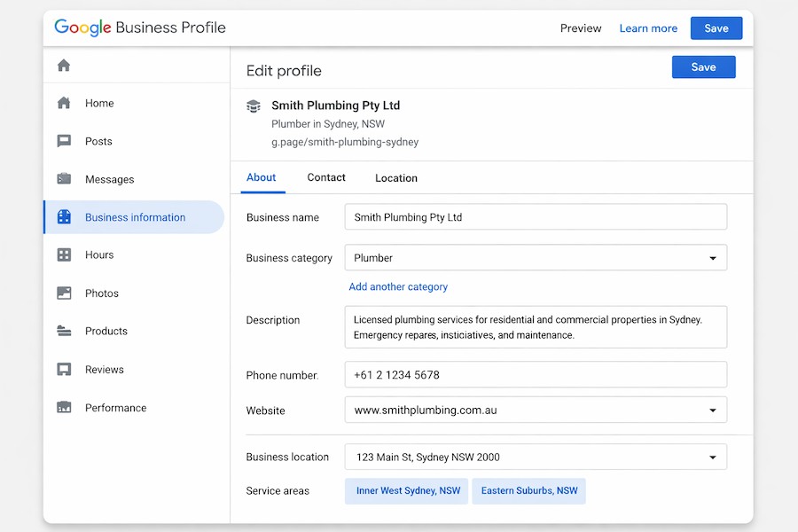
Task: Select Business information in sidebar
Action: click(135, 217)
